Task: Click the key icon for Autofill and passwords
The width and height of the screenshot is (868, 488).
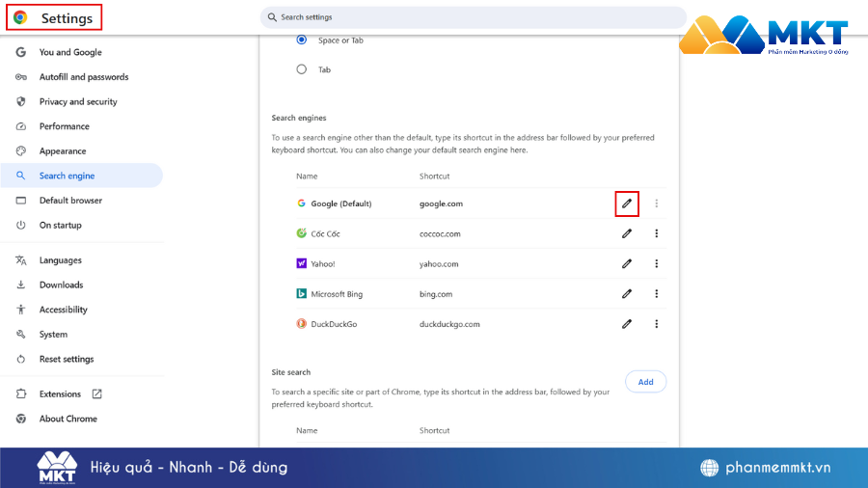Action: click(21, 77)
